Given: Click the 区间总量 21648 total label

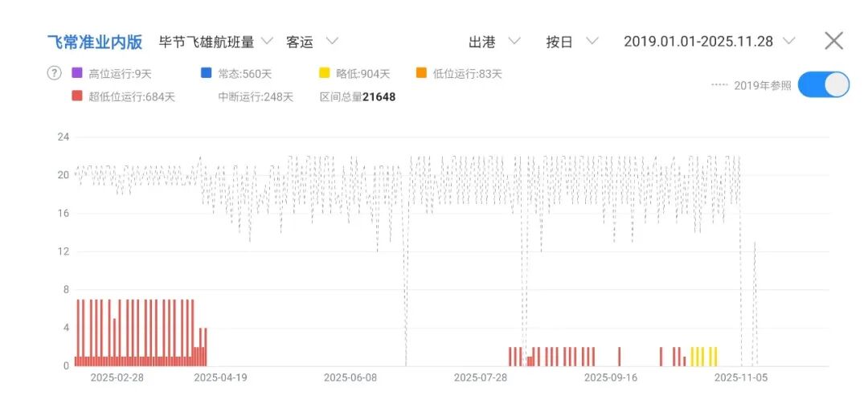Looking at the screenshot, I should 357,97.
